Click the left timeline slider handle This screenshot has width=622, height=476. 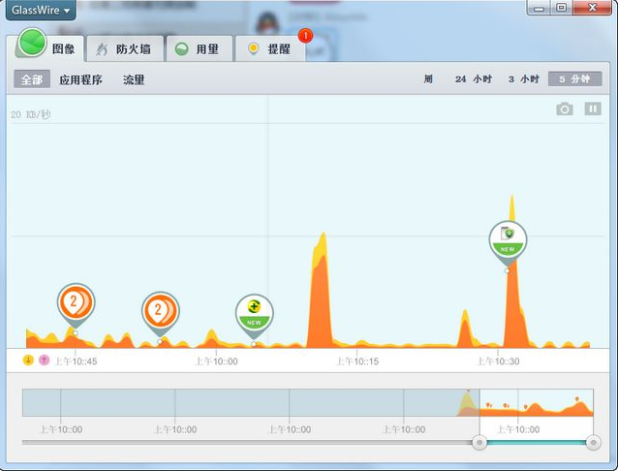coord(480,443)
